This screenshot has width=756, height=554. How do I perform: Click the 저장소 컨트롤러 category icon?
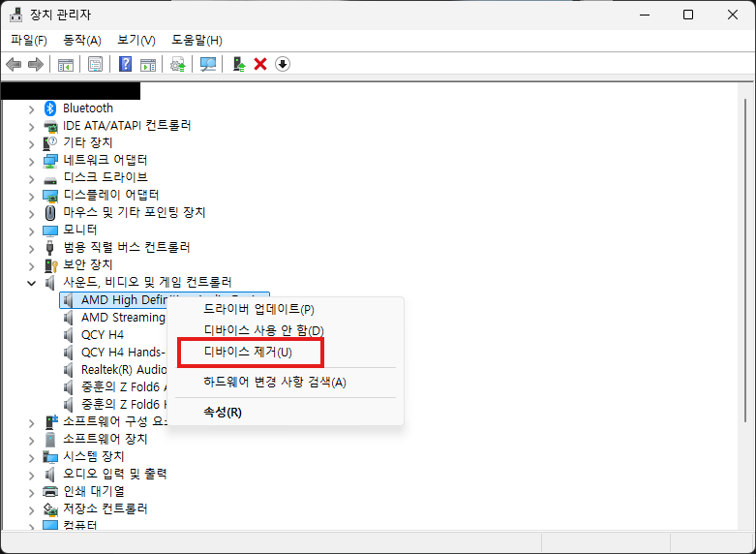(x=50, y=509)
